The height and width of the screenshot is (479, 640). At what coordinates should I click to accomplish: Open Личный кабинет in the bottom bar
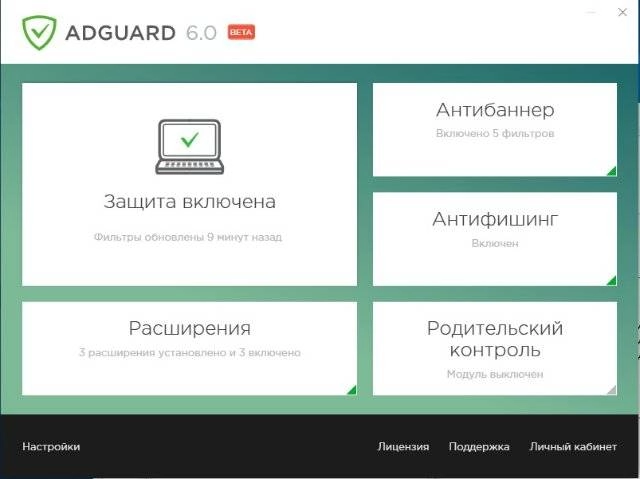573,447
